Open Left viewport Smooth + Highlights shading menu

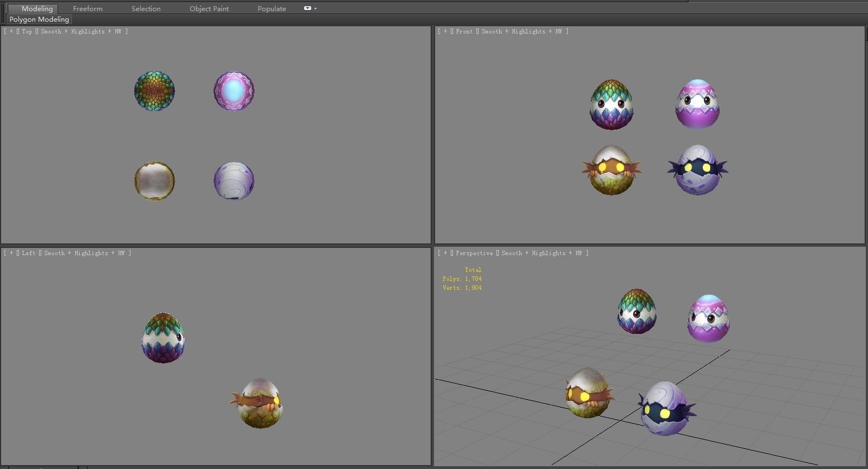click(84, 253)
